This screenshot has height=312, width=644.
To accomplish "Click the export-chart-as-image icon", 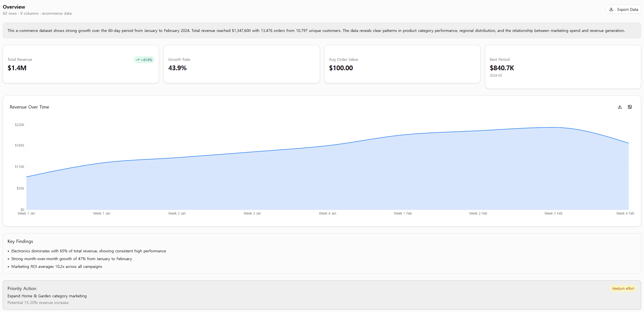I will click(x=630, y=107).
